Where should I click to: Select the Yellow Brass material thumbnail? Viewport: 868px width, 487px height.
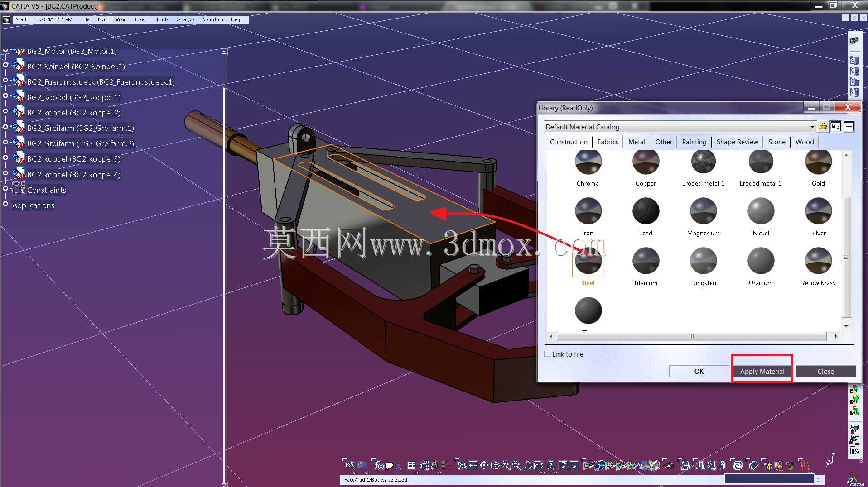tap(818, 261)
